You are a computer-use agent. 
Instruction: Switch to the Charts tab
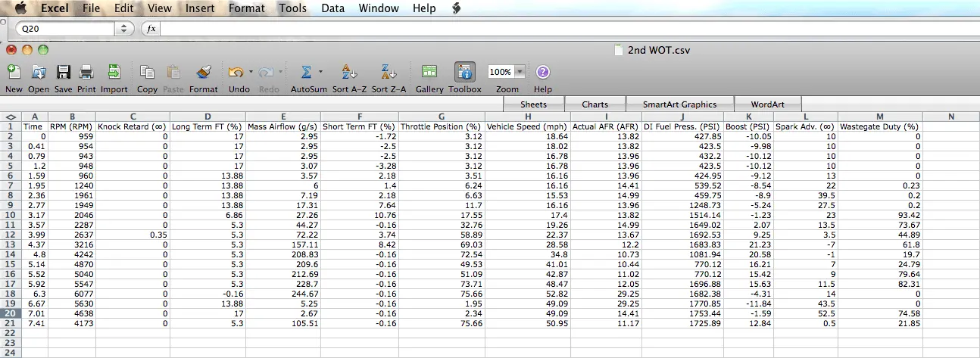point(595,104)
